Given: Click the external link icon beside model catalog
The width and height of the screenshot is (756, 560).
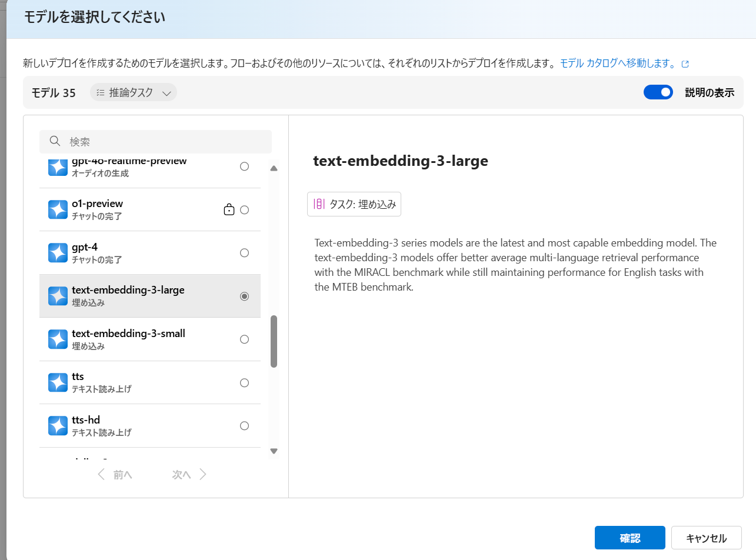Looking at the screenshot, I should pos(685,64).
